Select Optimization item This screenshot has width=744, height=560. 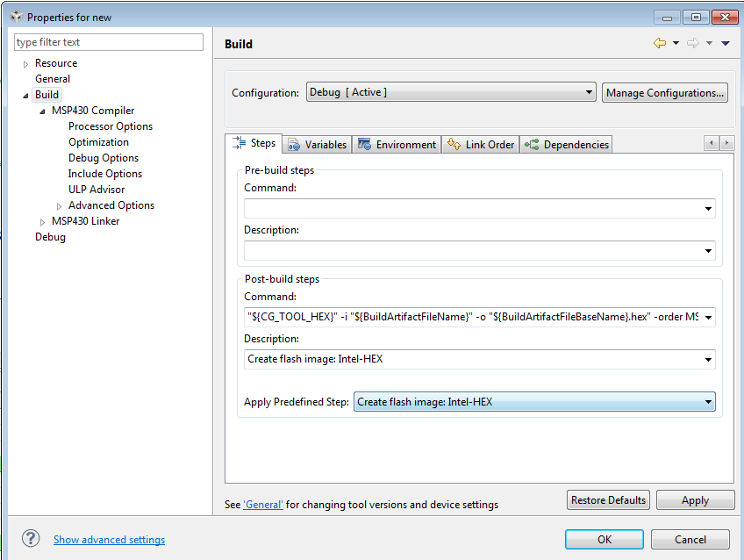click(98, 142)
